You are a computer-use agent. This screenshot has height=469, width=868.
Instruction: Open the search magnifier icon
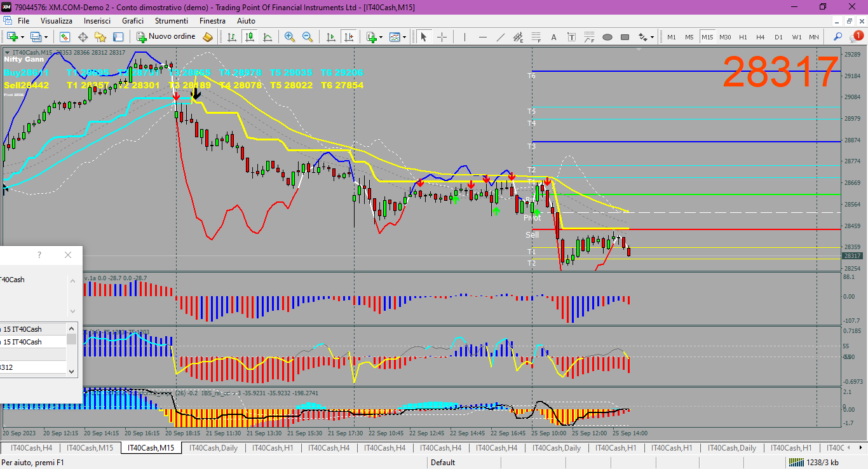[837, 37]
